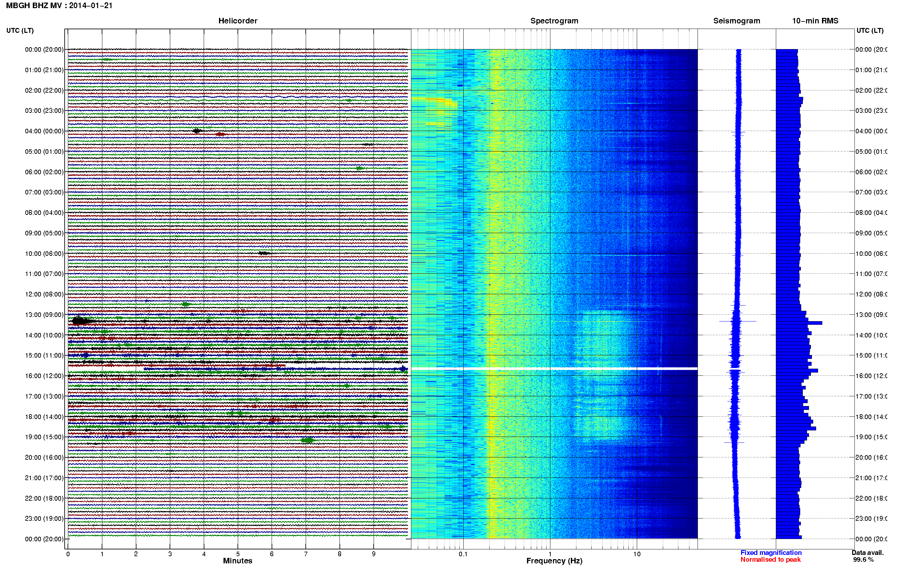
Task: Click the 99.6 % availability value
Action: [x=863, y=560]
